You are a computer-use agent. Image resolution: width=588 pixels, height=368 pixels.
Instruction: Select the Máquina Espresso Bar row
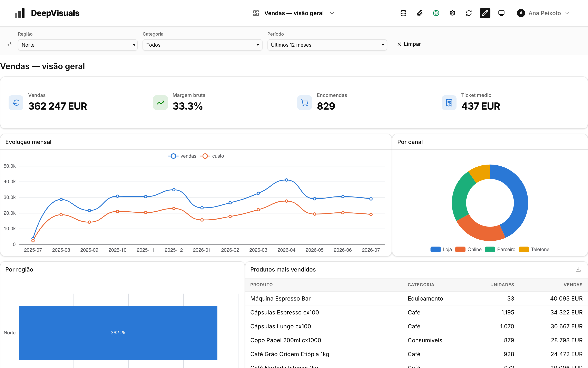(x=416, y=298)
